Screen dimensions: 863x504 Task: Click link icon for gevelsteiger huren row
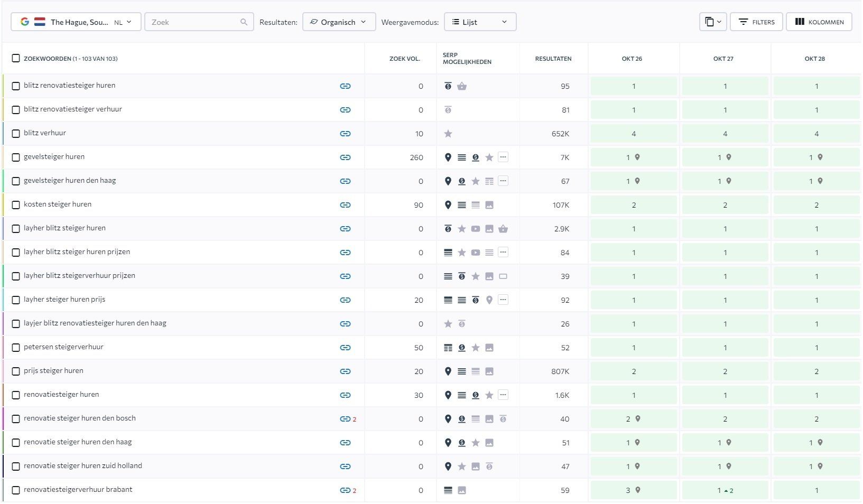345,157
